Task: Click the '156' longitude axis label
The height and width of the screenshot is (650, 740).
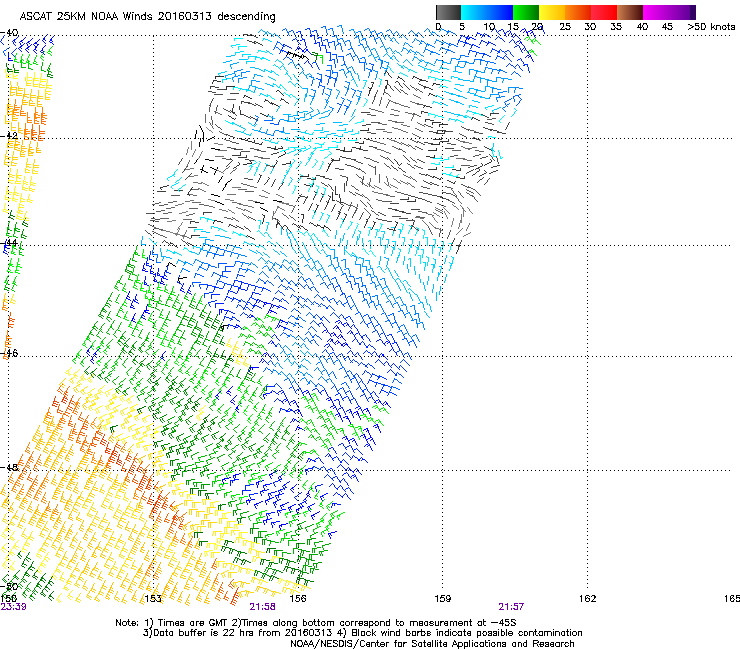Action: [x=298, y=599]
